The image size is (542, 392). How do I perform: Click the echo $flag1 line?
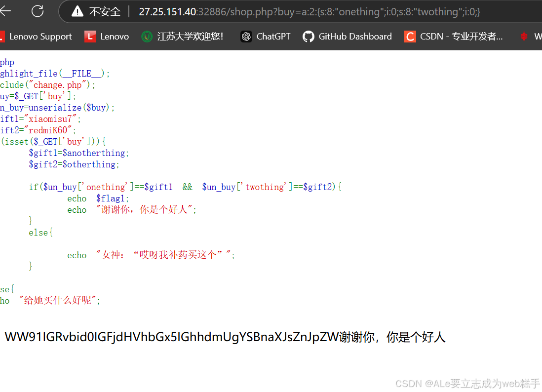(98, 198)
